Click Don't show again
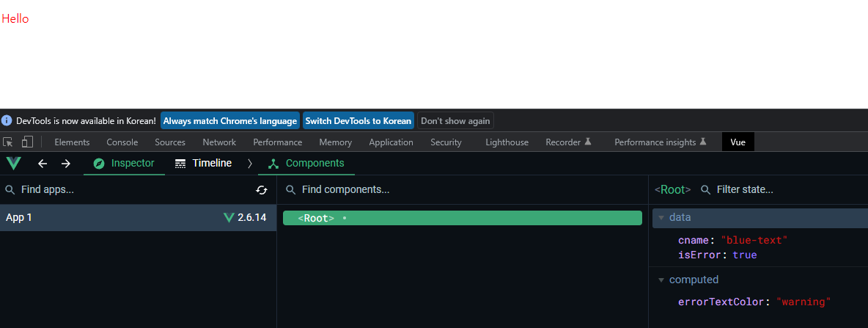Viewport: 868px width, 328px height. [x=455, y=120]
